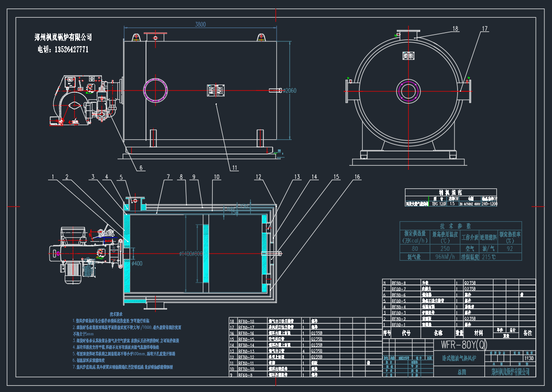
Task: Click part callout number 17
Action: (484, 29)
